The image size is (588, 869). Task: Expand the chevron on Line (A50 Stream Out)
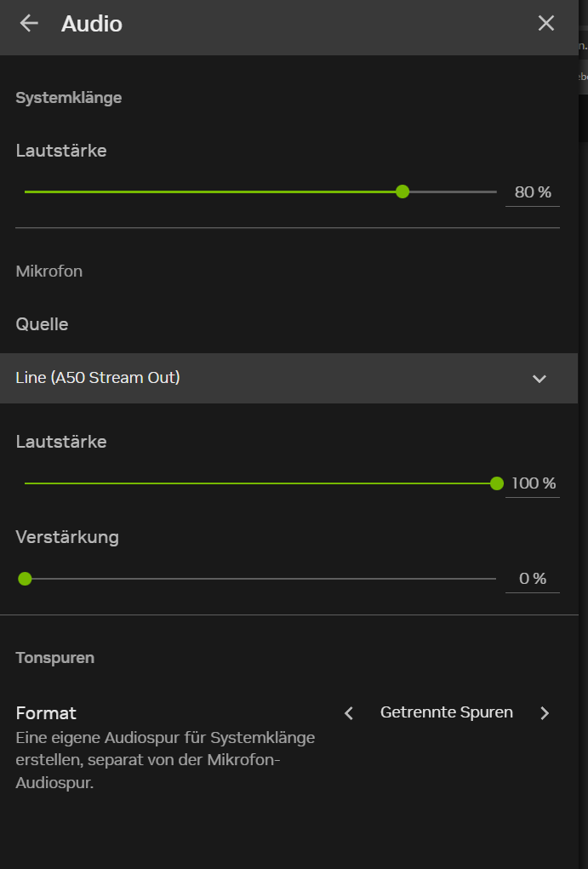point(539,379)
